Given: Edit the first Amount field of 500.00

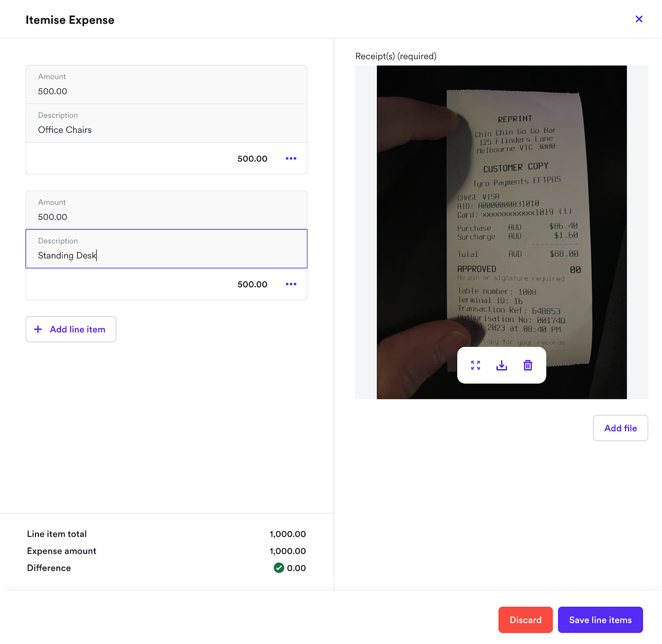Looking at the screenshot, I should 166,84.
